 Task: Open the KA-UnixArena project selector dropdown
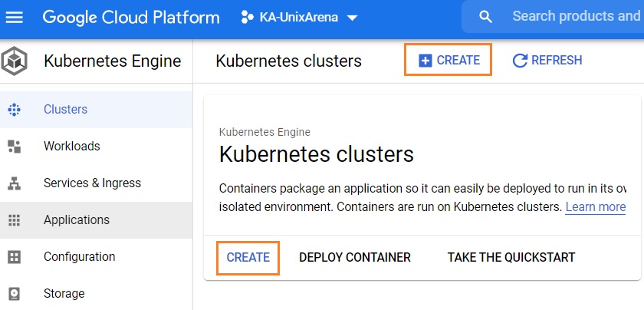tap(300, 18)
